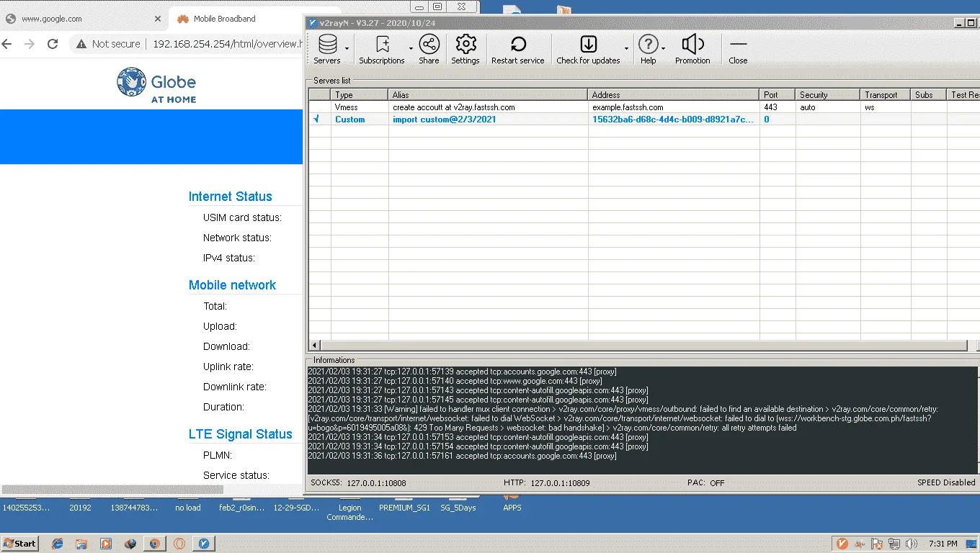980x553 pixels.
Task: Reload the Mobile Broadband page
Action: tap(53, 44)
